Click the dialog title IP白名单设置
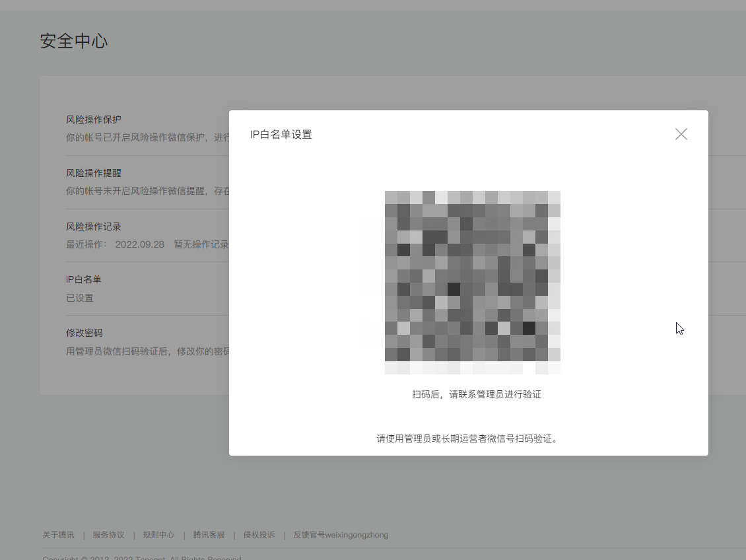746x560 pixels. (x=281, y=135)
